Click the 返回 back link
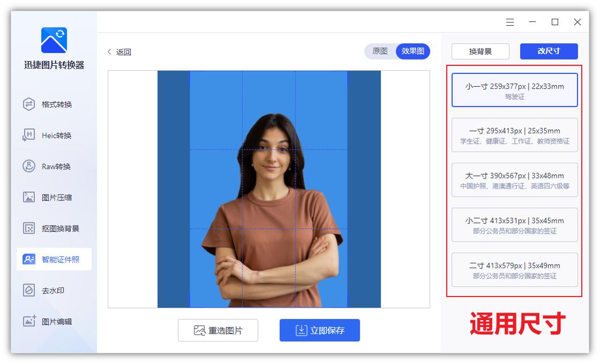This screenshot has height=364, width=600. click(x=123, y=51)
